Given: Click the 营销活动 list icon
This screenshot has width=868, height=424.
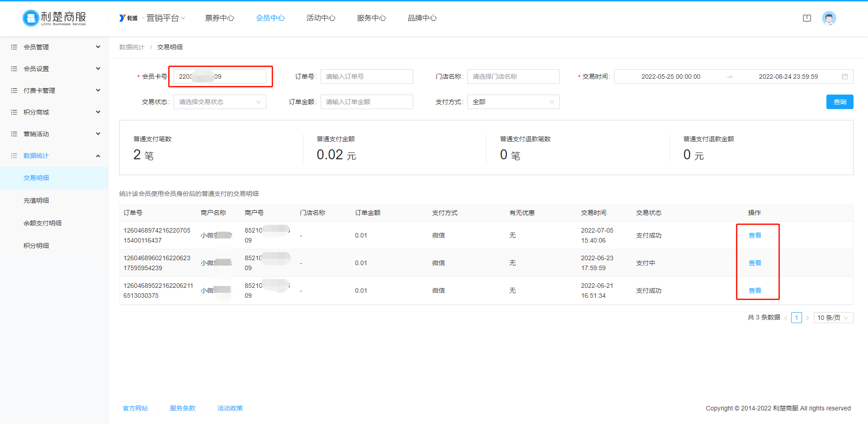Looking at the screenshot, I should pos(14,134).
